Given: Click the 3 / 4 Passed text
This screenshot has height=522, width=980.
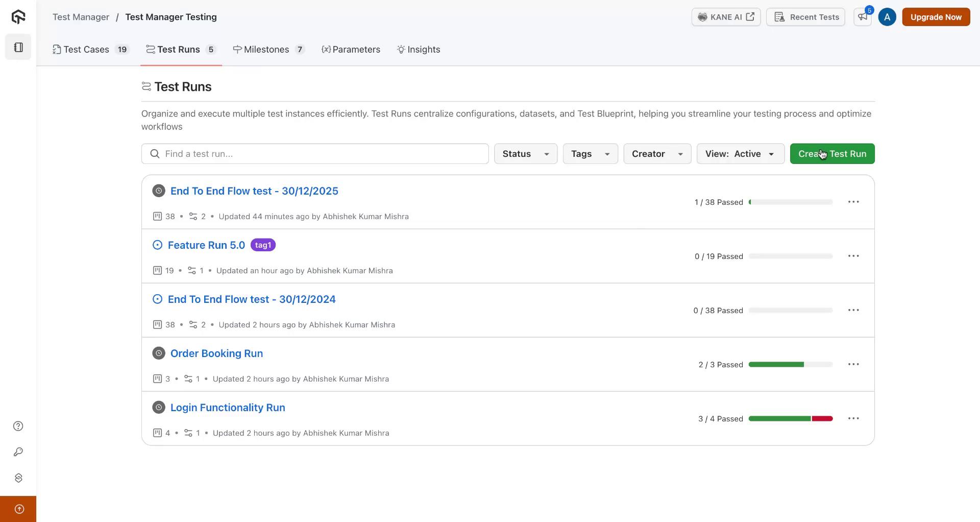Looking at the screenshot, I should click(x=721, y=419).
